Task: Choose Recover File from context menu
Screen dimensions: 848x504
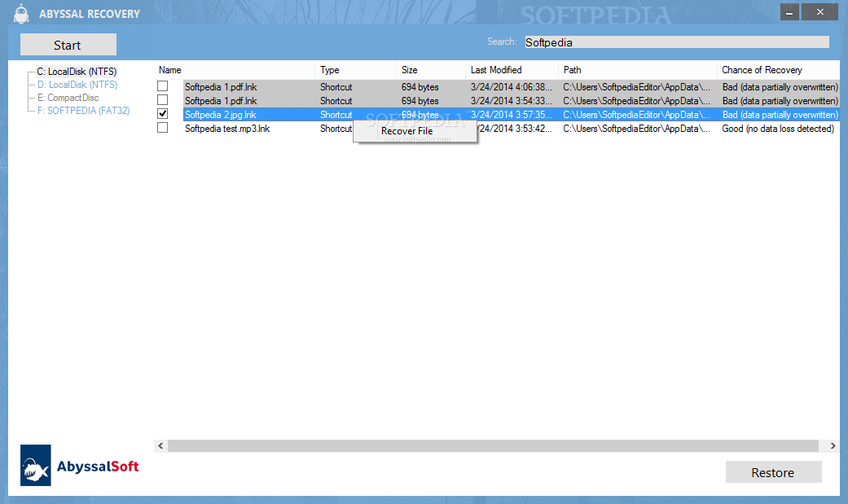Action: 415,131
